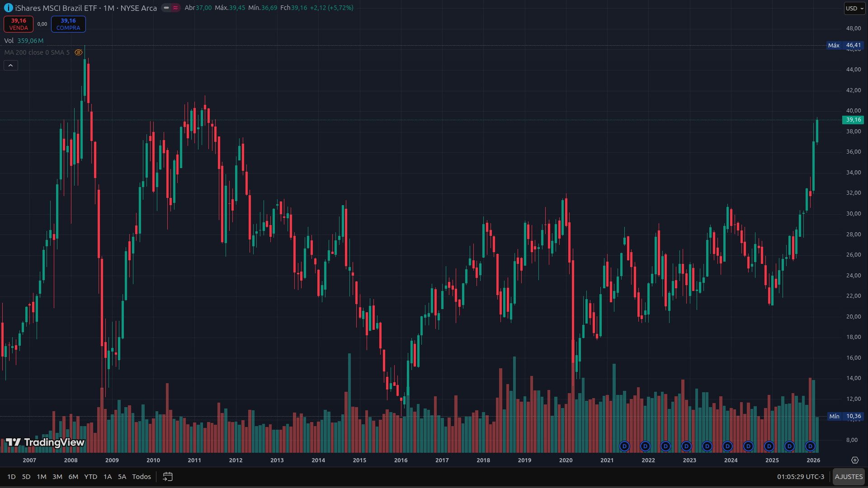Collapse the indicator legend with chevron
This screenshot has width=868, height=488.
(11, 66)
